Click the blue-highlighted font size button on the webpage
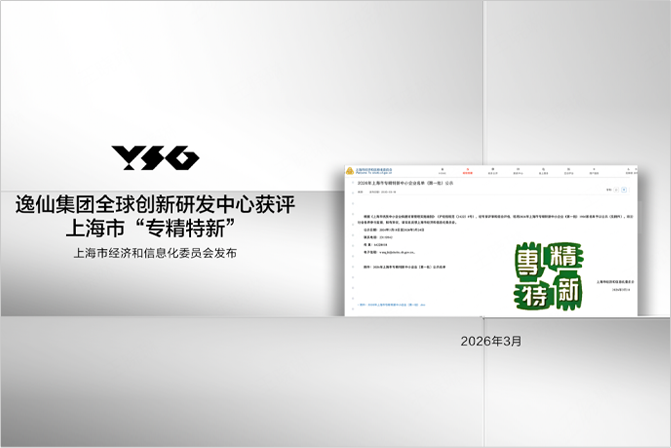Image resolution: width=671 pixels, height=448 pixels. pyautogui.click(x=624, y=190)
